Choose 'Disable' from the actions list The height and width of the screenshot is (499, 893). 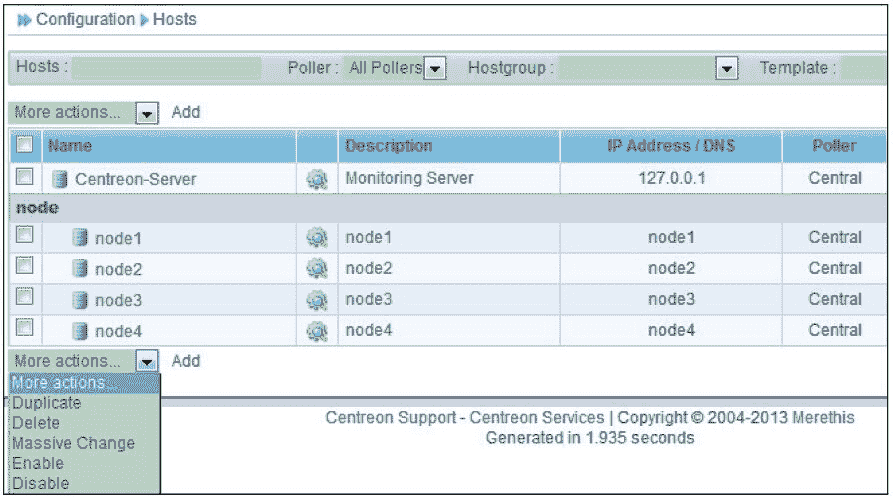[x=41, y=483]
